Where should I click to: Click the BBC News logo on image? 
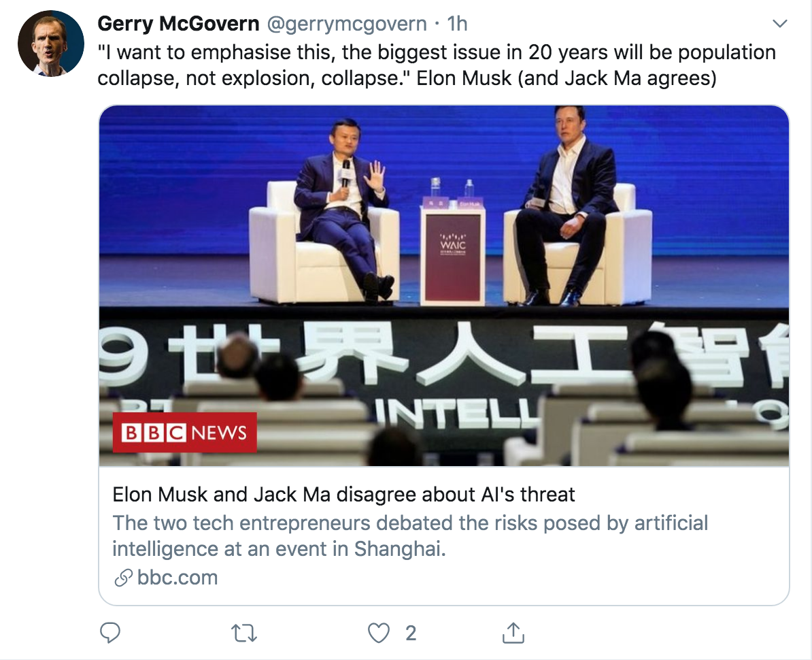point(184,432)
